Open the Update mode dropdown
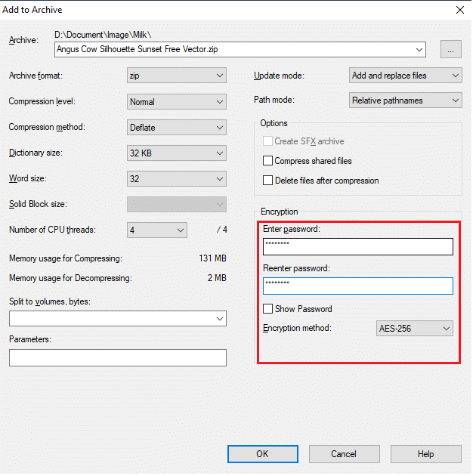Screen dimensions: 476x476 click(406, 76)
